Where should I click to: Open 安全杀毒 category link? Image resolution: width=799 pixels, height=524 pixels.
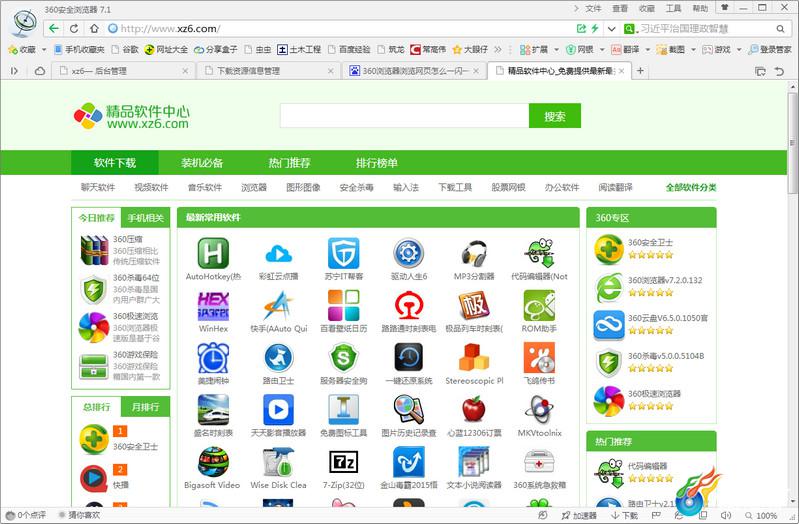point(356,187)
